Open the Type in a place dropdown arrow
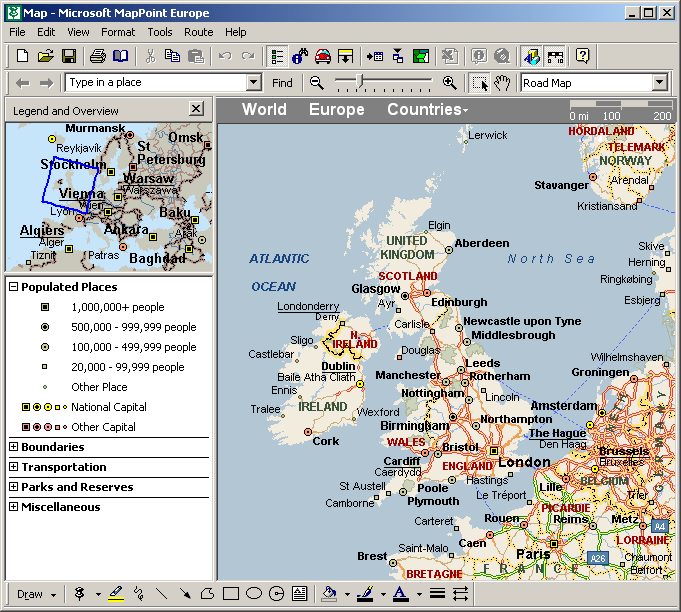This screenshot has height=612, width=681. 254,82
